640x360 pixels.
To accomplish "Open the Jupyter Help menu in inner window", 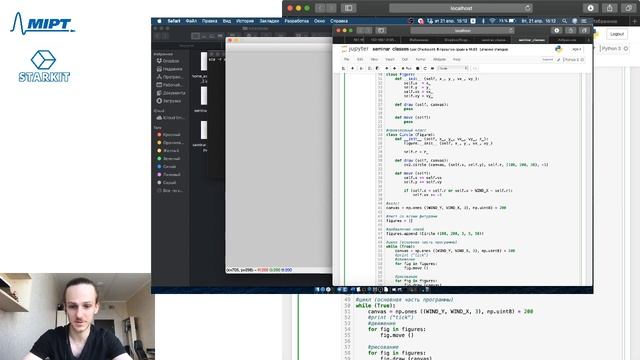I will click(x=456, y=59).
